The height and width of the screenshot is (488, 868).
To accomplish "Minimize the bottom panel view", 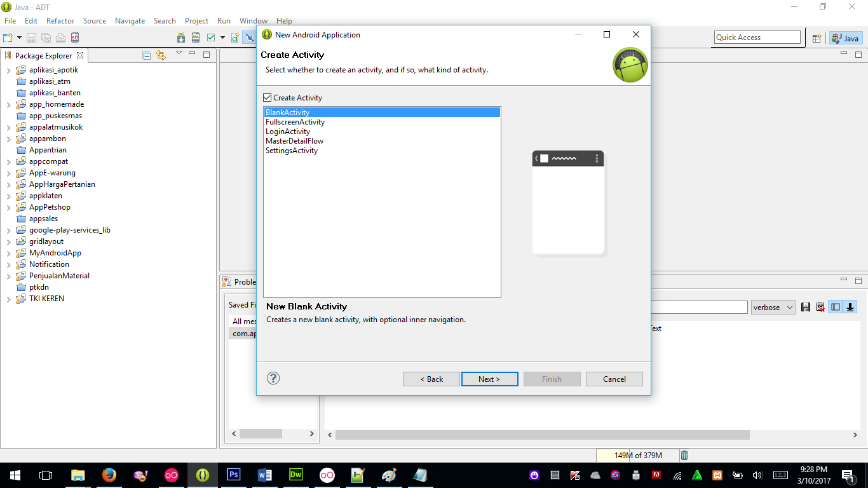I will 844,280.
